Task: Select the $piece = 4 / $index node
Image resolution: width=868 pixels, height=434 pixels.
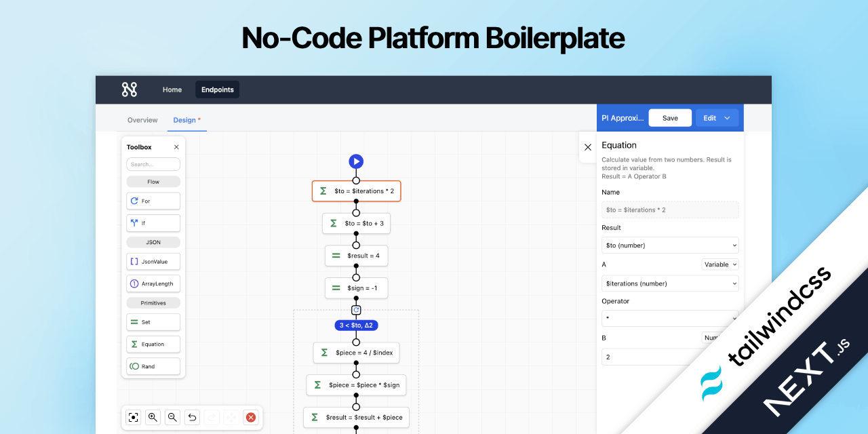Action: 356,353
